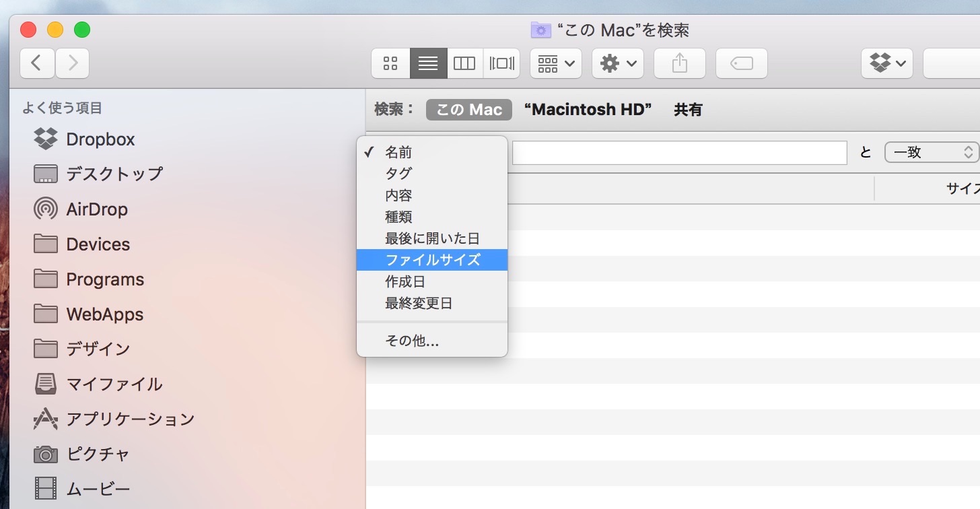Screen dimensions: 980x509
Task: Zoom window with the green button
Action: click(82, 30)
